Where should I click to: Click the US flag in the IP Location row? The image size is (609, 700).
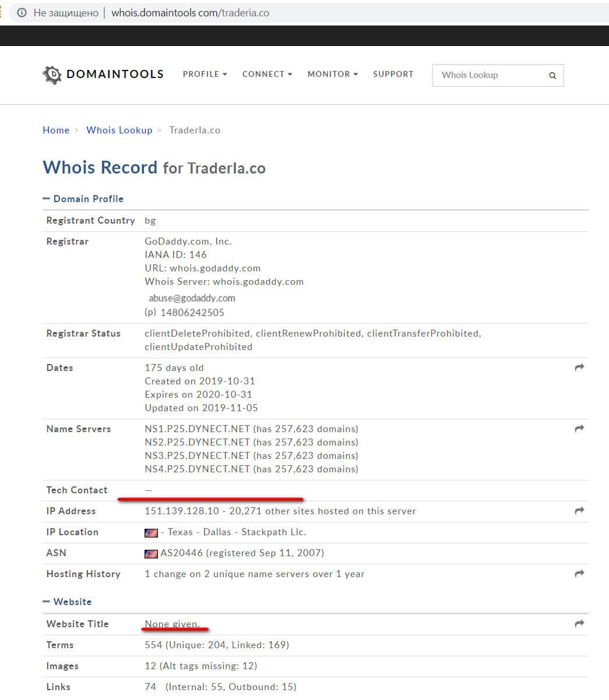pos(151,532)
